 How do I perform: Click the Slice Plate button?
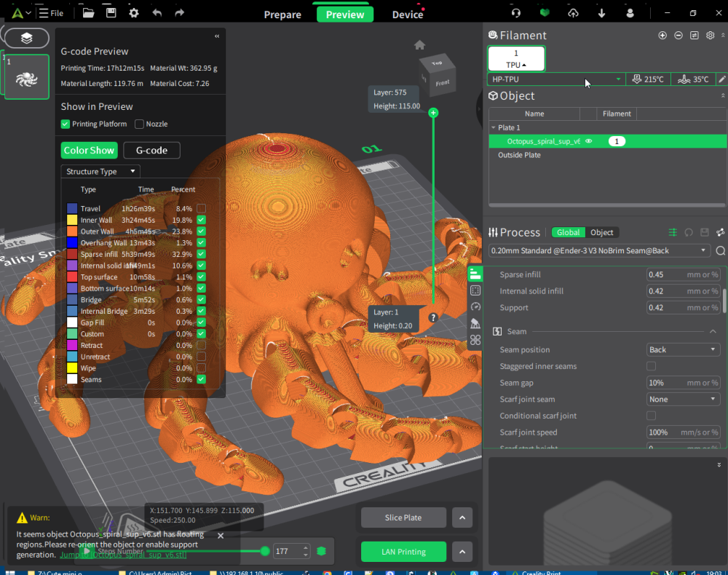(x=403, y=517)
